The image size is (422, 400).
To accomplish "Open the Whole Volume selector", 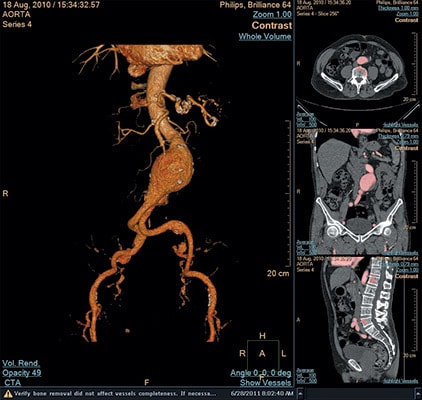I will pos(265,36).
